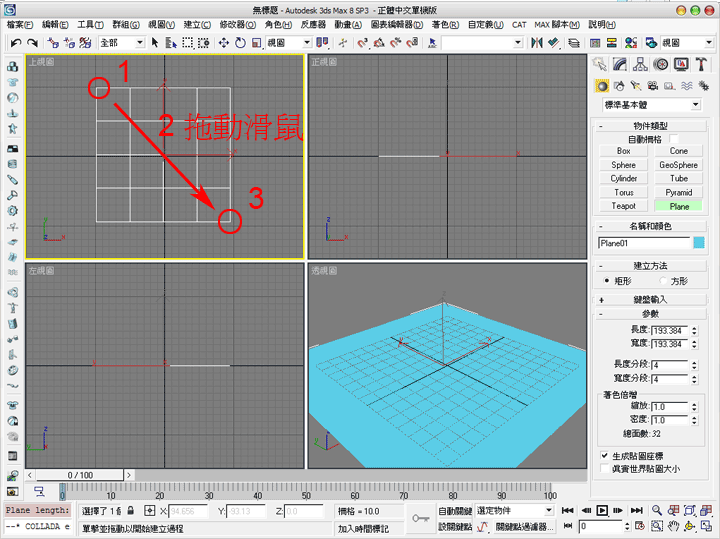Click the rectangular selection region icon

(x=188, y=43)
